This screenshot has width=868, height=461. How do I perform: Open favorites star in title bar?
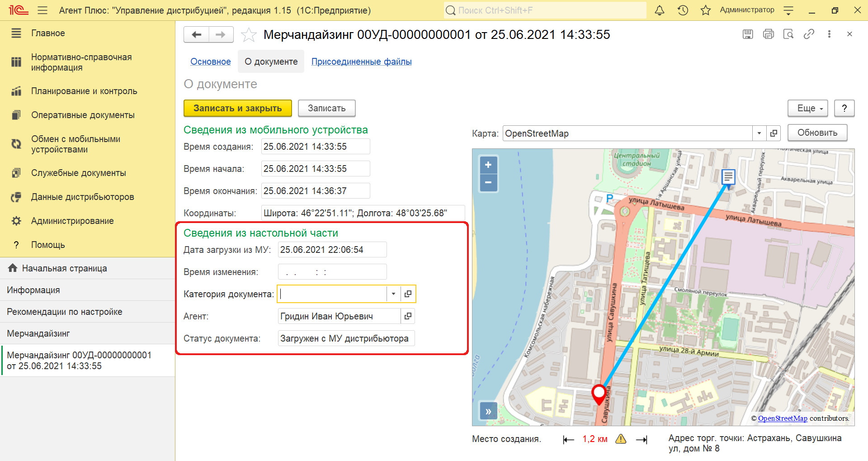point(706,10)
